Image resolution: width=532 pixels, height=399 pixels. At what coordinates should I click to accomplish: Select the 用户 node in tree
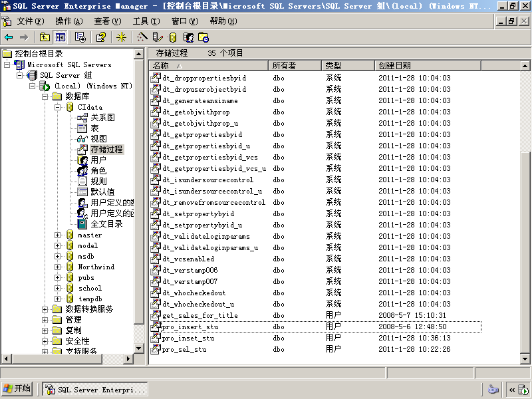tap(98, 160)
